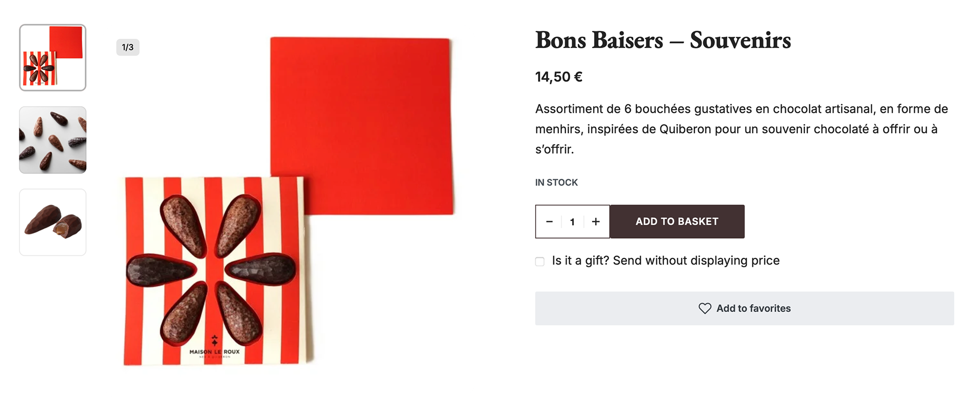
Task: Click the Bons Baisers – Souvenirs title
Action: point(663,40)
